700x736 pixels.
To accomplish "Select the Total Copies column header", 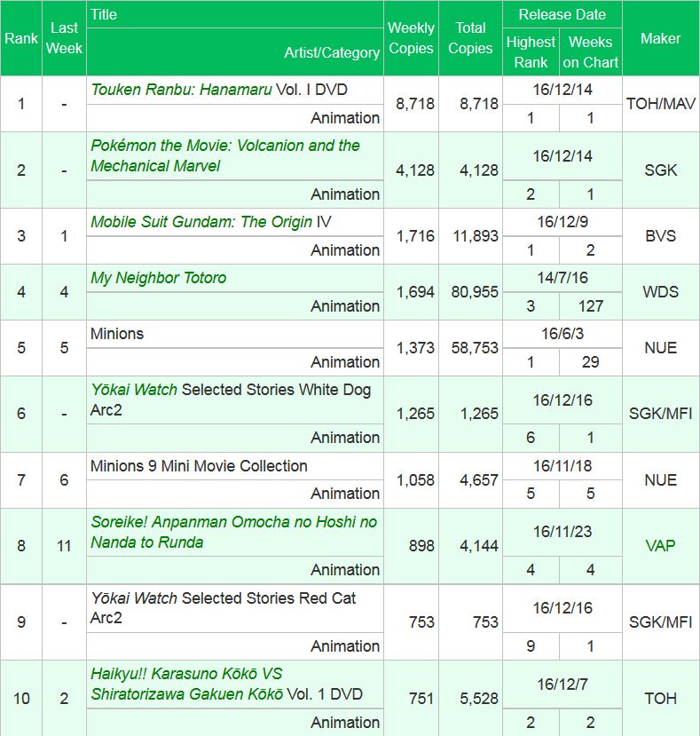I will pyautogui.click(x=470, y=38).
